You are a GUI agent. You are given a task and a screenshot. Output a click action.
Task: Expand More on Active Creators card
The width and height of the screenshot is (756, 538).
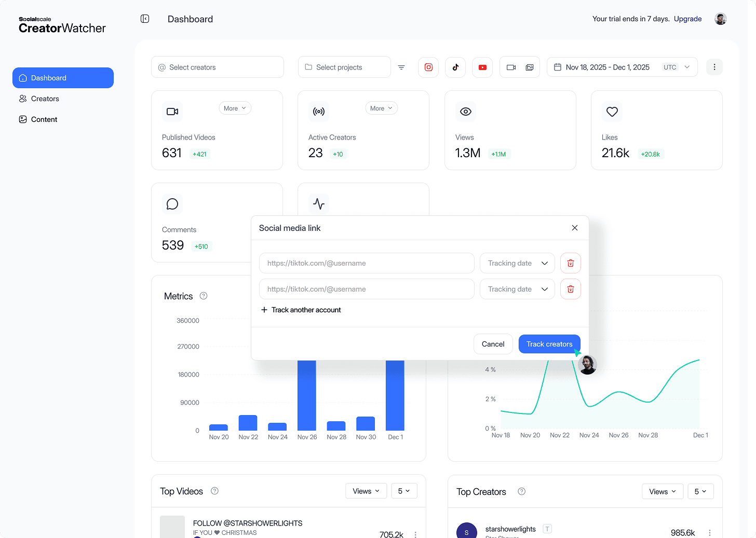click(382, 108)
